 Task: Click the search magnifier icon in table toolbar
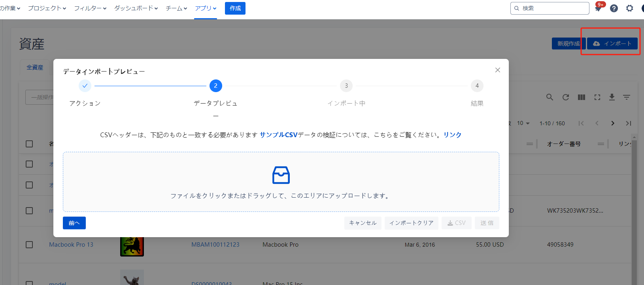point(550,97)
